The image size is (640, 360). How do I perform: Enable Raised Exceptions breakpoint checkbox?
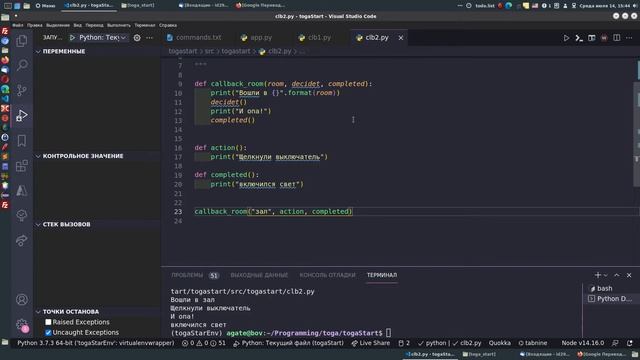point(48,322)
